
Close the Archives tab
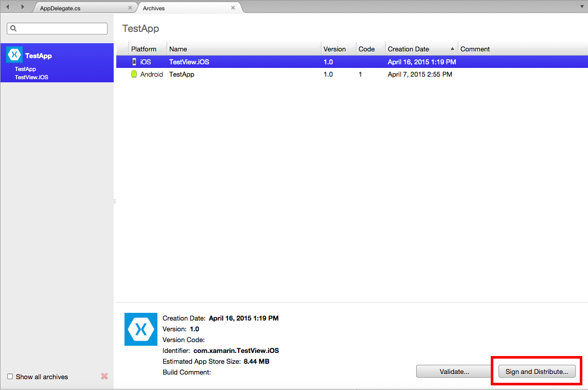pyautogui.click(x=233, y=8)
